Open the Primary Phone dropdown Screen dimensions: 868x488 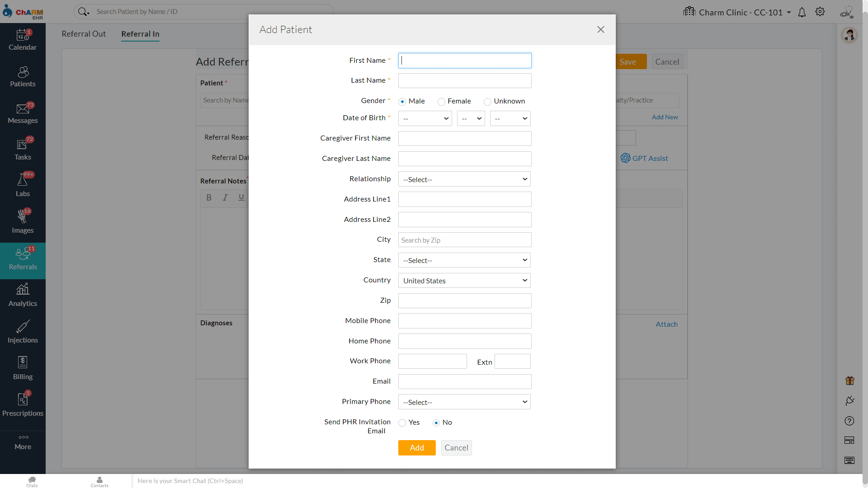coord(464,402)
